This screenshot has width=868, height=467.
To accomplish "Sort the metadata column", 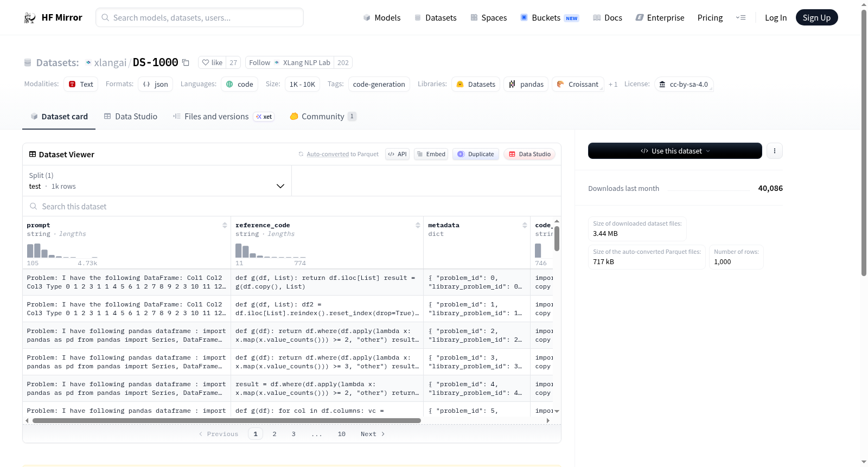I will click(x=525, y=225).
